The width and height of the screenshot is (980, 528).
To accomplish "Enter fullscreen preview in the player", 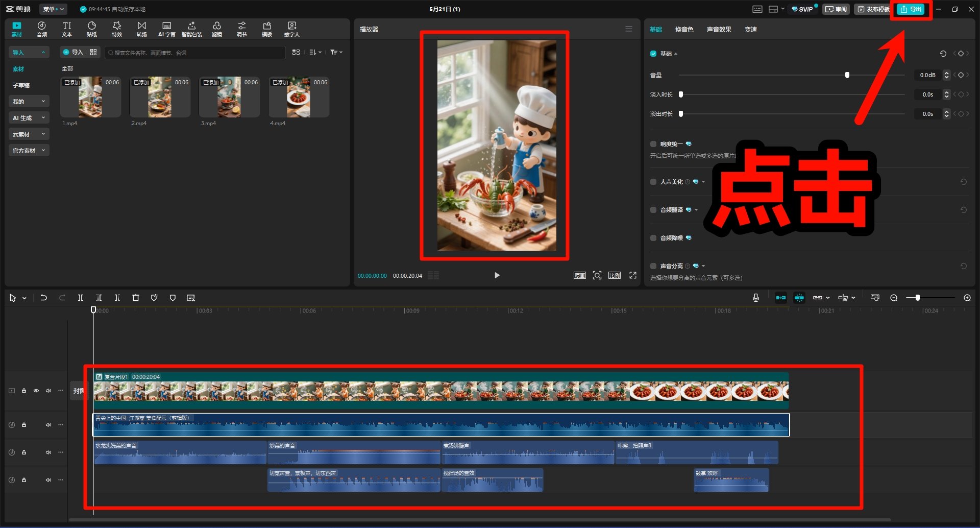I will point(633,275).
